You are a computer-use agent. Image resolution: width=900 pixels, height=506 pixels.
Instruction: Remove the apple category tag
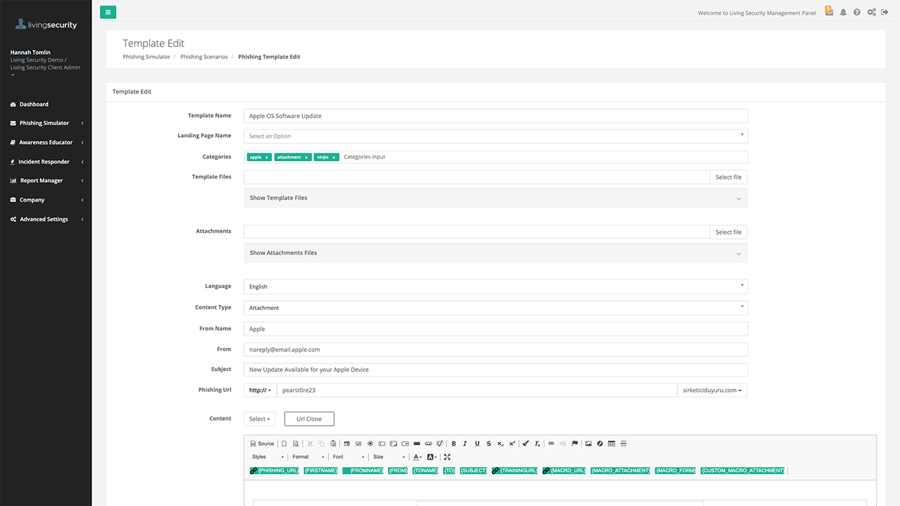coord(266,157)
